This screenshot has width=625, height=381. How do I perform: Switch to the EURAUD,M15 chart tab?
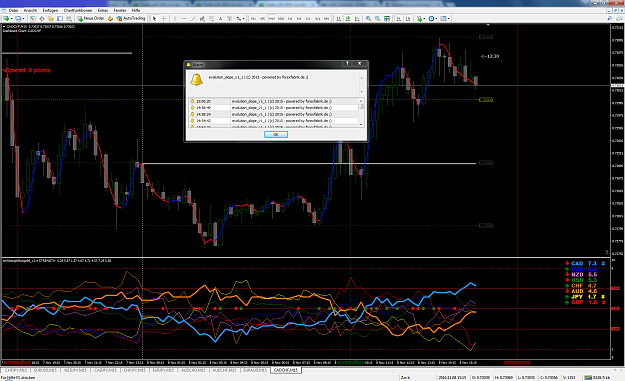click(255, 370)
